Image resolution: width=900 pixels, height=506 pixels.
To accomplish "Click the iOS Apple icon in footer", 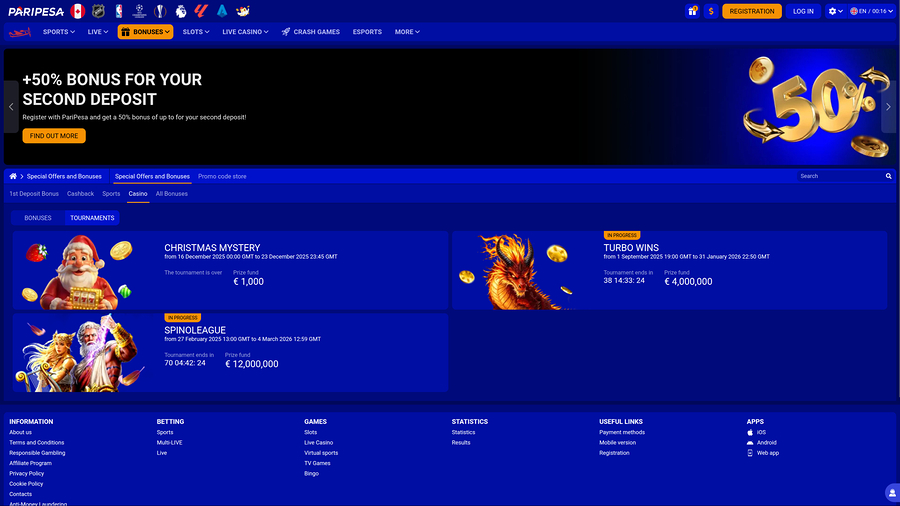I will point(750,433).
